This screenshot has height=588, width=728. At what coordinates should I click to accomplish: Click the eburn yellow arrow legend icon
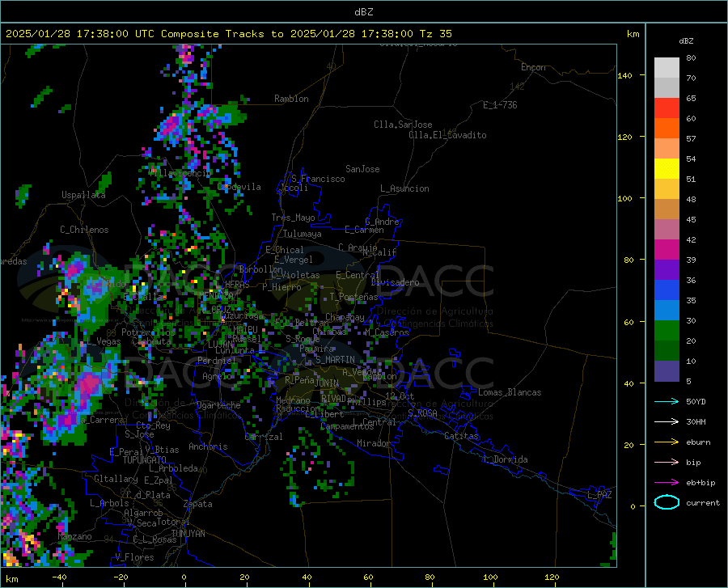(x=667, y=442)
